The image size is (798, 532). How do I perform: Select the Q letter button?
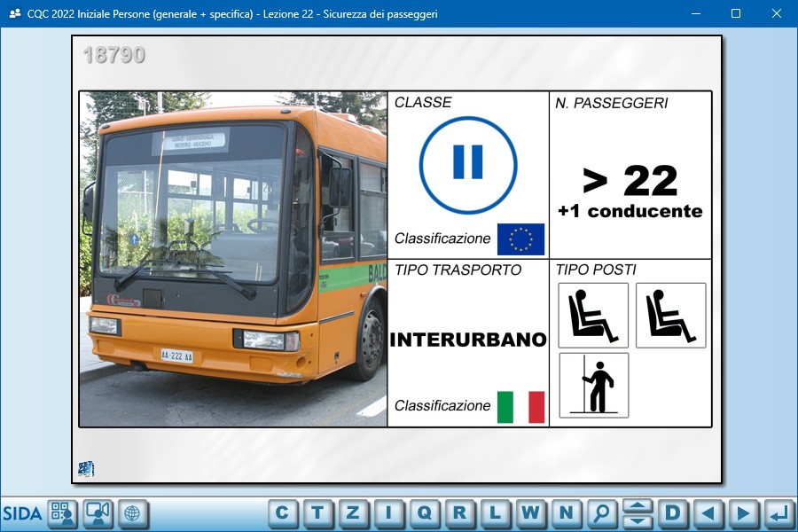coord(424,512)
